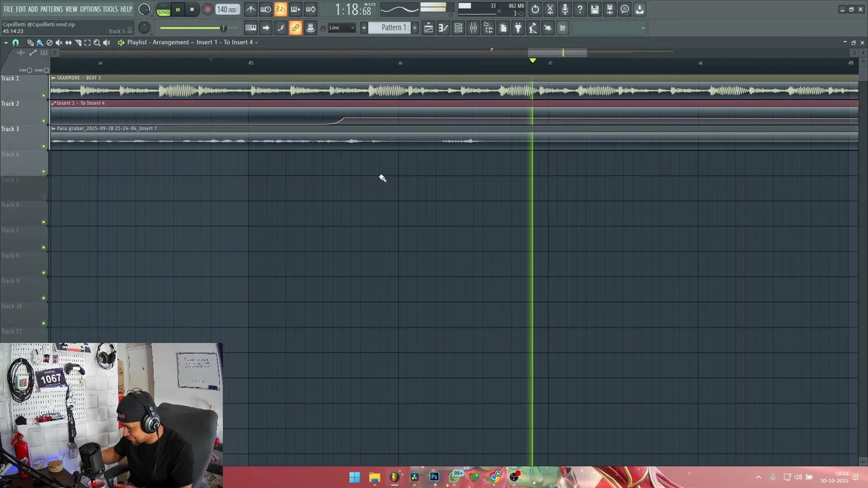Open the FILE menu
The height and width of the screenshot is (488, 868).
click(x=8, y=9)
